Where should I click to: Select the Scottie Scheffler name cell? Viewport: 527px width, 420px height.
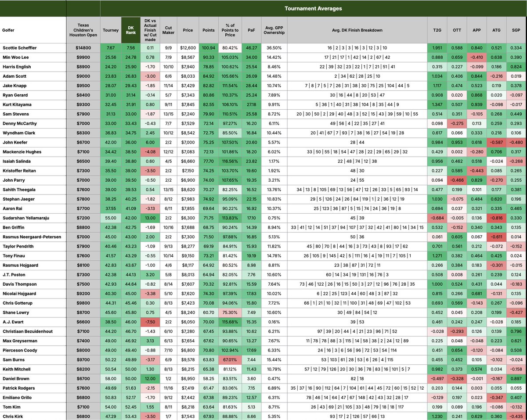pyautogui.click(x=33, y=48)
